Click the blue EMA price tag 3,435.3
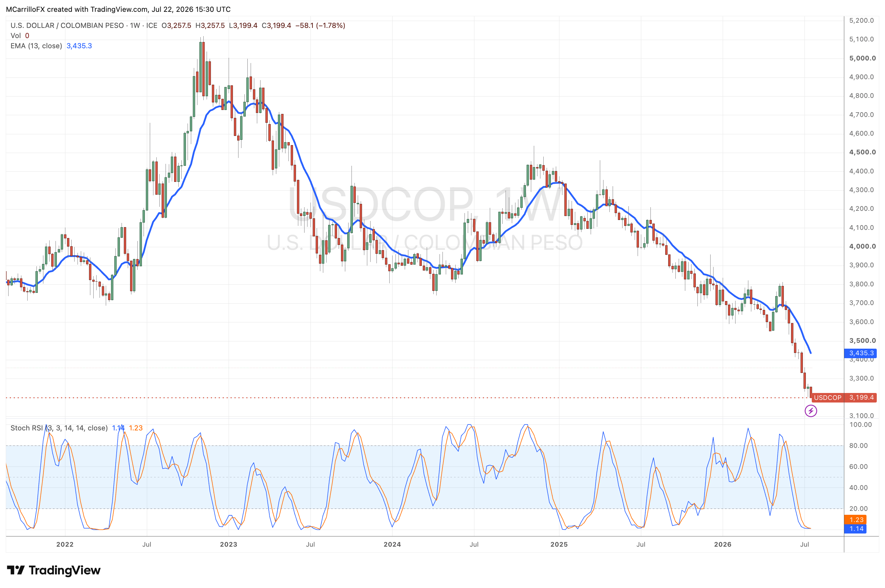Image resolution: width=885 pixels, height=588 pixels. coord(860,353)
